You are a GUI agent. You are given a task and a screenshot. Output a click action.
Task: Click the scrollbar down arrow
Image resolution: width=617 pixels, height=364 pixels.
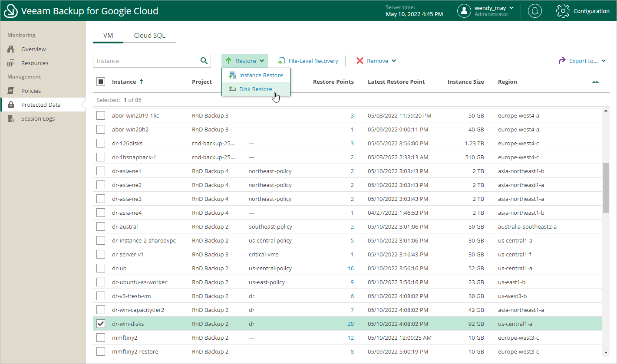[x=606, y=353]
